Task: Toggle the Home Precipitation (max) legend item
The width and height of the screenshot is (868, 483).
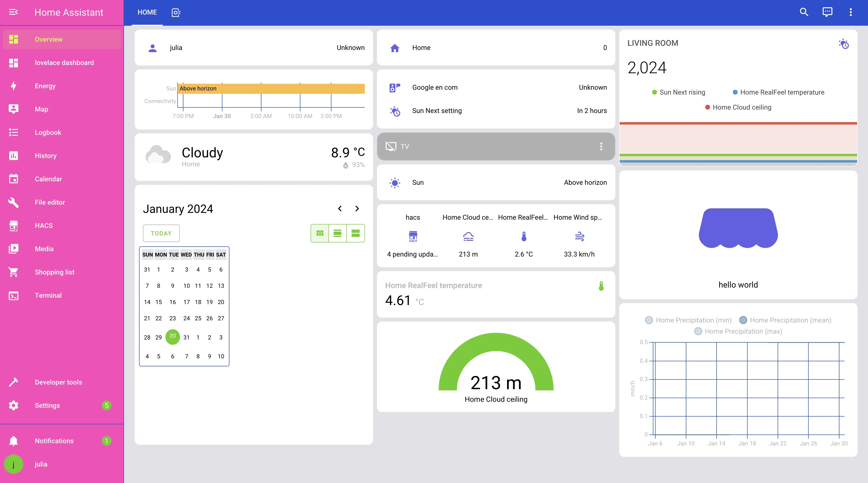Action: coord(738,331)
